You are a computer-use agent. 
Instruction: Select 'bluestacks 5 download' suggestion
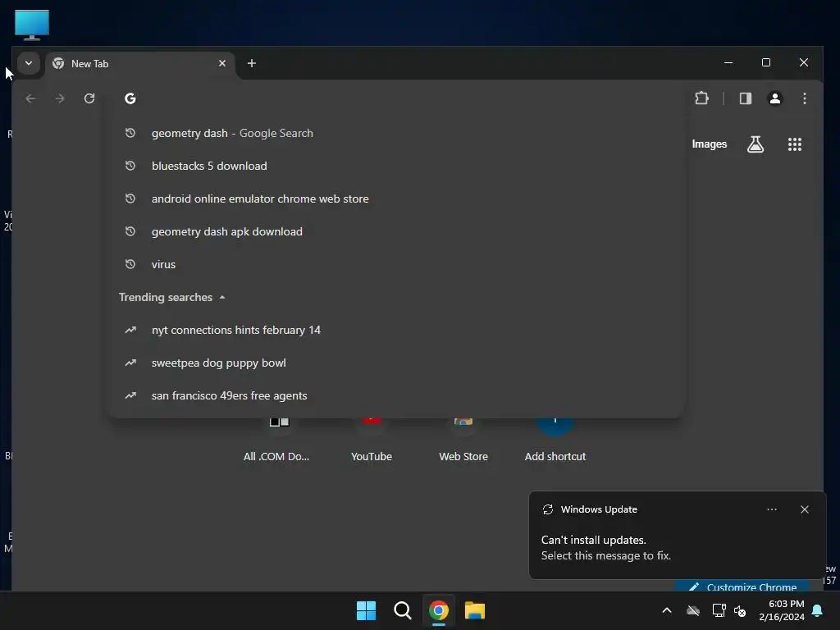(x=396, y=166)
